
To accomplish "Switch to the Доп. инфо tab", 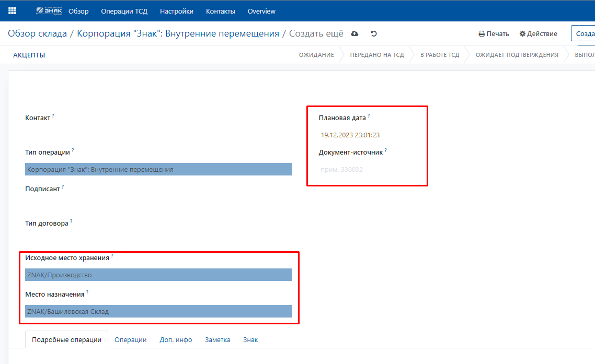I will 176,340.
